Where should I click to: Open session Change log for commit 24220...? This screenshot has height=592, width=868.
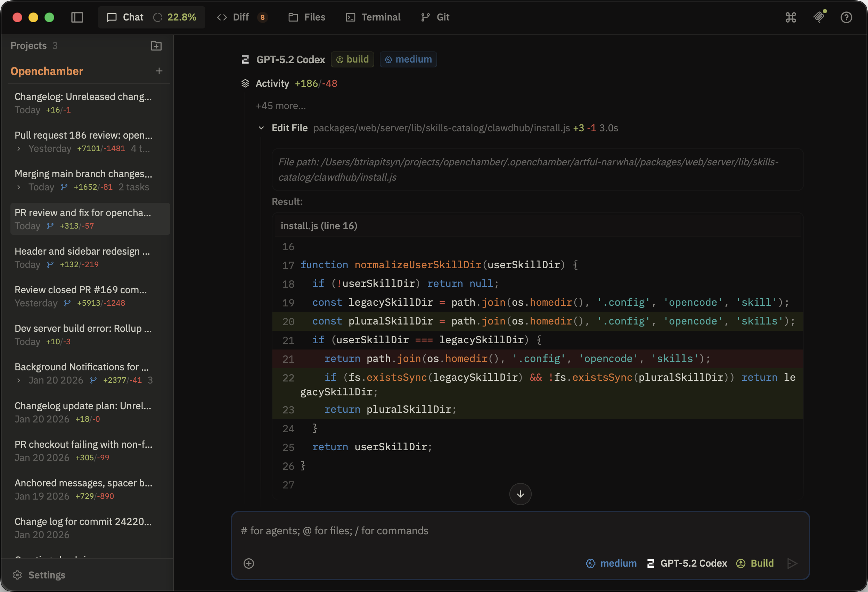click(90, 528)
